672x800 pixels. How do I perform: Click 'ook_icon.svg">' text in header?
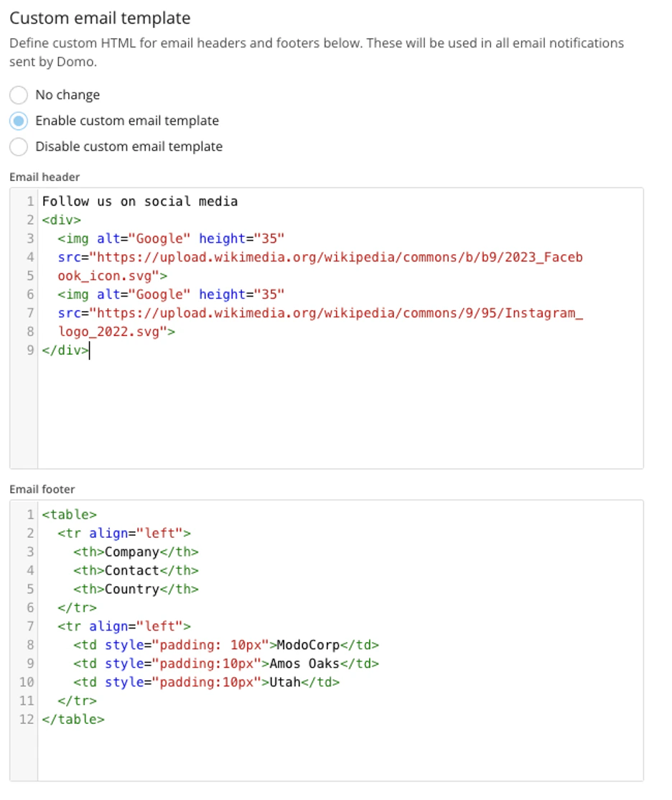112,276
